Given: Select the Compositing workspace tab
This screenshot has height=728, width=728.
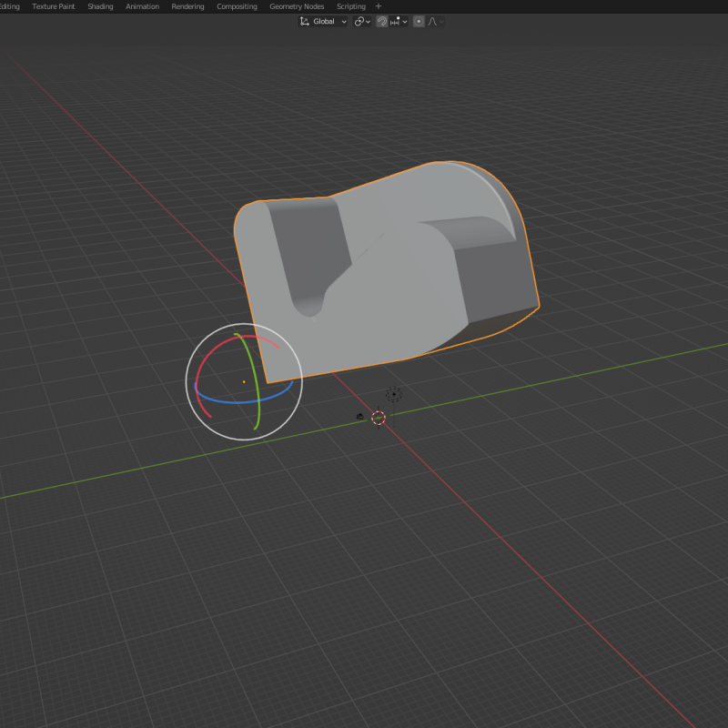Looking at the screenshot, I should (237, 6).
